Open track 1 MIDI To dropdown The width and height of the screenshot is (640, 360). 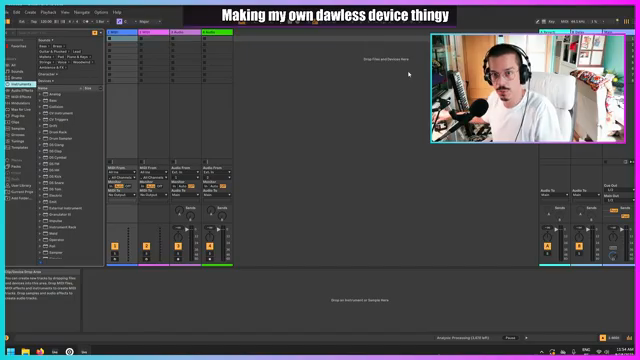pos(122,195)
